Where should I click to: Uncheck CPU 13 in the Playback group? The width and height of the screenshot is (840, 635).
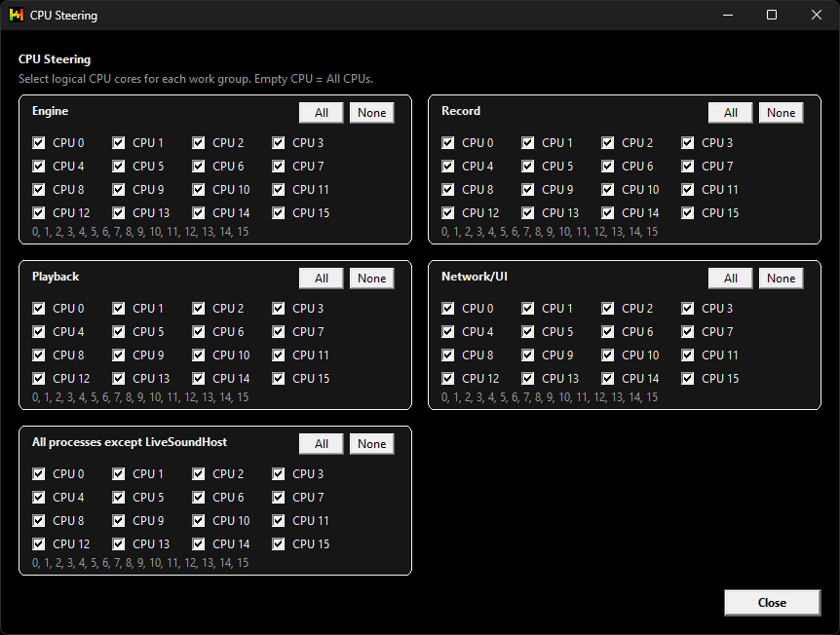[118, 379]
